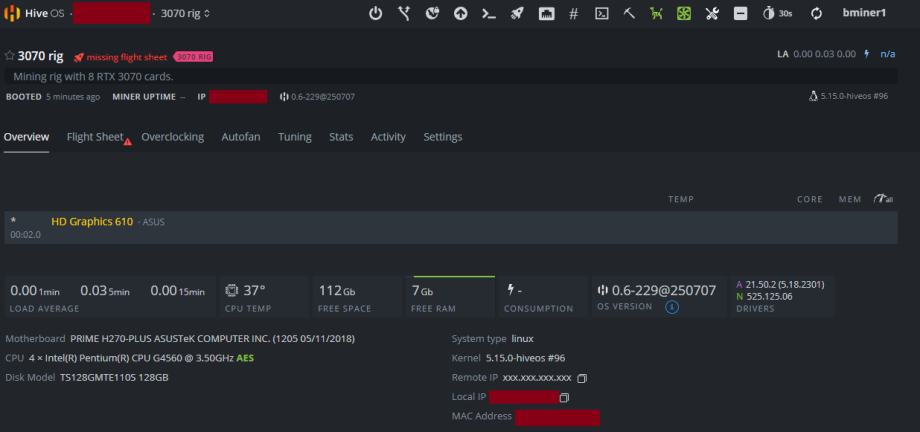This screenshot has width=920, height=432.
Task: Click the 3070 RIG pink tag
Action: pyautogui.click(x=193, y=57)
